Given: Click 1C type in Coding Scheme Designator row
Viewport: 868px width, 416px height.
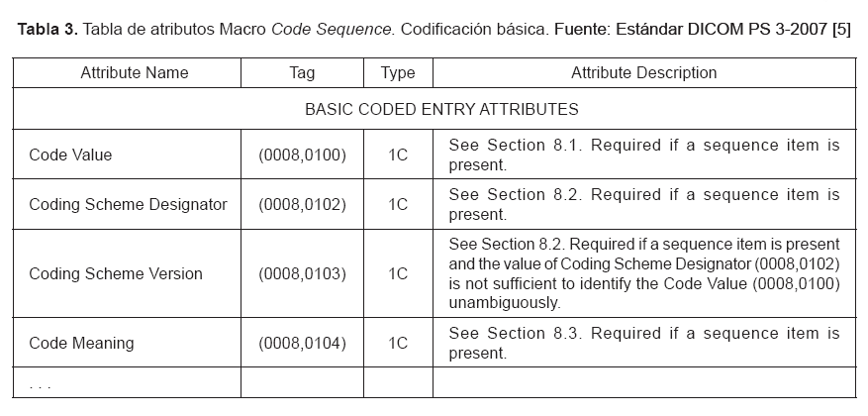Looking at the screenshot, I should click(x=397, y=205).
